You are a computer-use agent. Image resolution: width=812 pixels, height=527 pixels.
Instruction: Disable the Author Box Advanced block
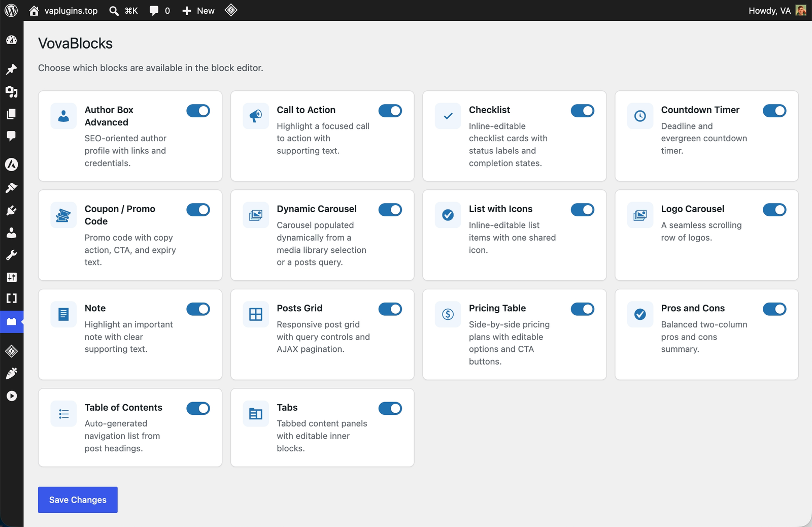198,111
